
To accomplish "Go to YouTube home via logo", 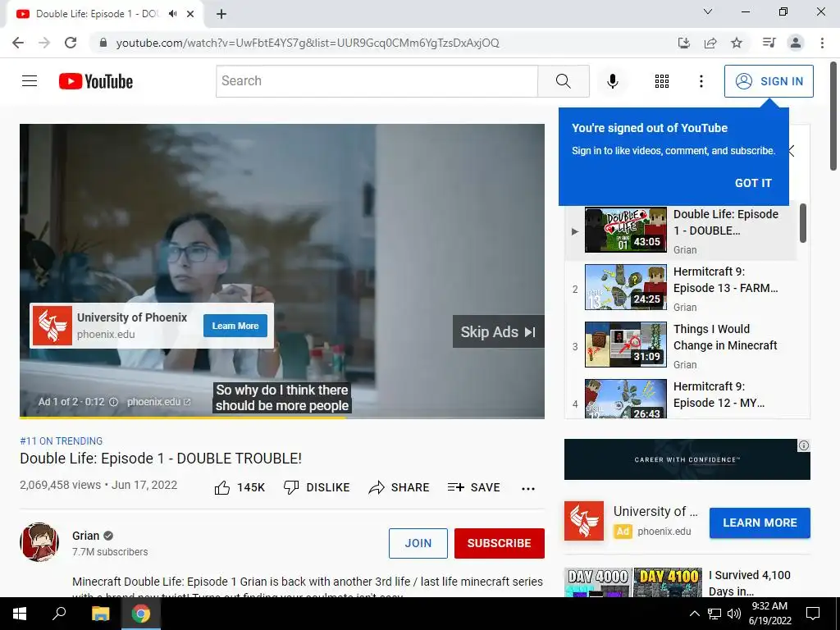I will click(x=96, y=81).
